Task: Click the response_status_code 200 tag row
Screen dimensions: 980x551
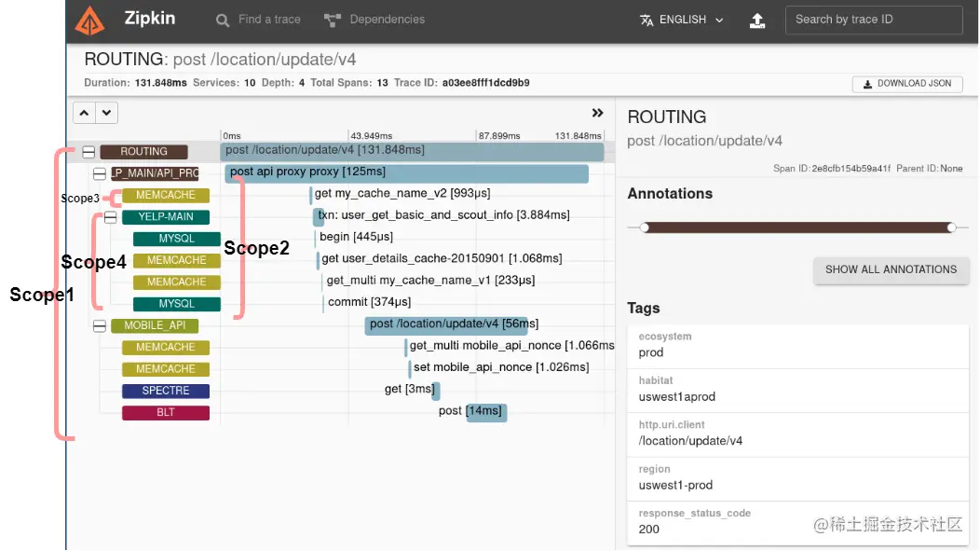Action: tap(797, 523)
